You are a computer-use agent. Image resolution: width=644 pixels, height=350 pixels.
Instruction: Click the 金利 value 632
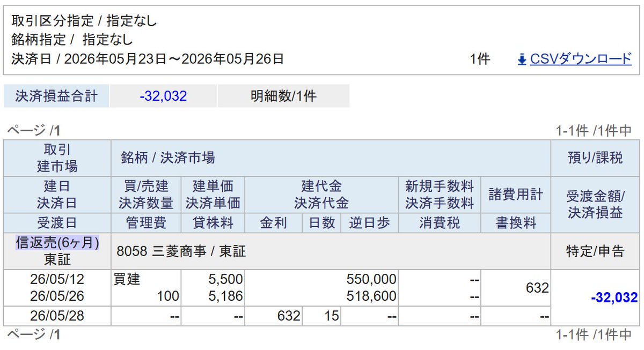(274, 316)
